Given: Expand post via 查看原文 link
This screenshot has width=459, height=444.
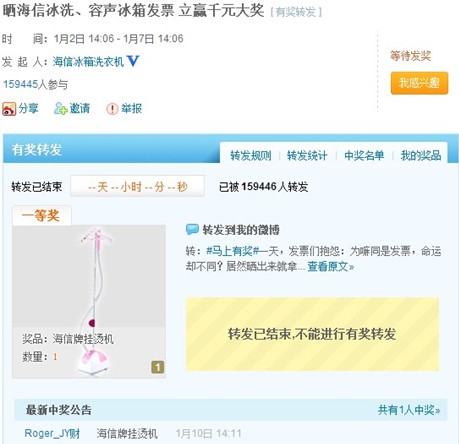Looking at the screenshot, I should point(330,266).
